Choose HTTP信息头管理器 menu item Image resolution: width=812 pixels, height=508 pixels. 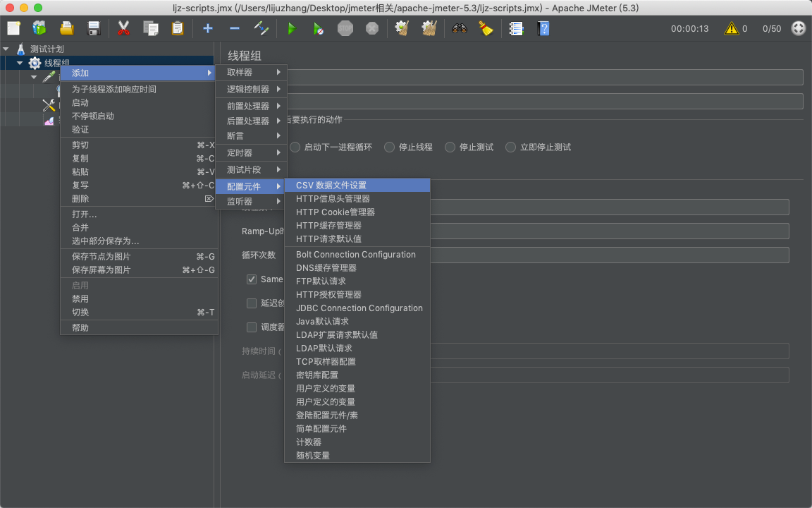[x=357, y=198]
